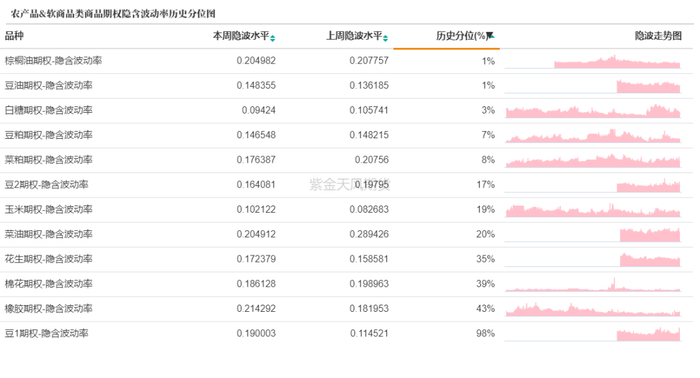
Task: Select the 玉米期权-隐含波动率 row name
Action: pyautogui.click(x=49, y=209)
